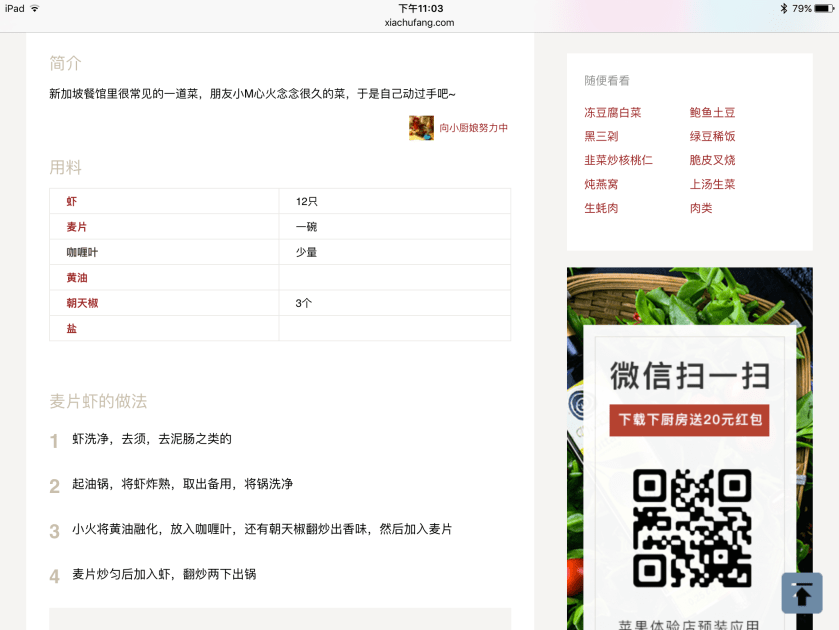This screenshot has width=839, height=630.
Task: Select 韭菜炒核桃仁 from suggestions
Action: coord(618,160)
